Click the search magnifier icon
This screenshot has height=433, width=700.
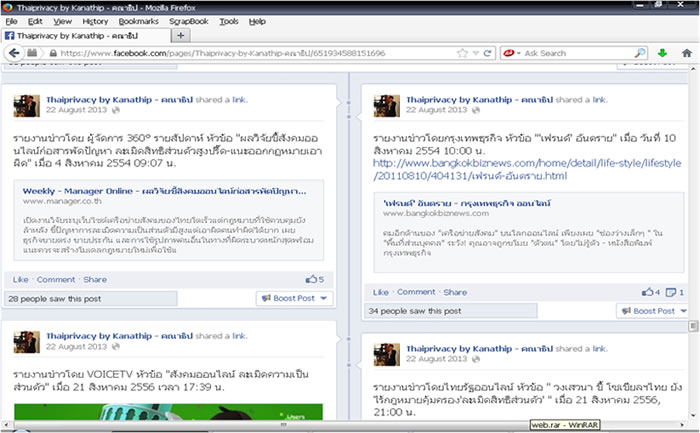640,53
